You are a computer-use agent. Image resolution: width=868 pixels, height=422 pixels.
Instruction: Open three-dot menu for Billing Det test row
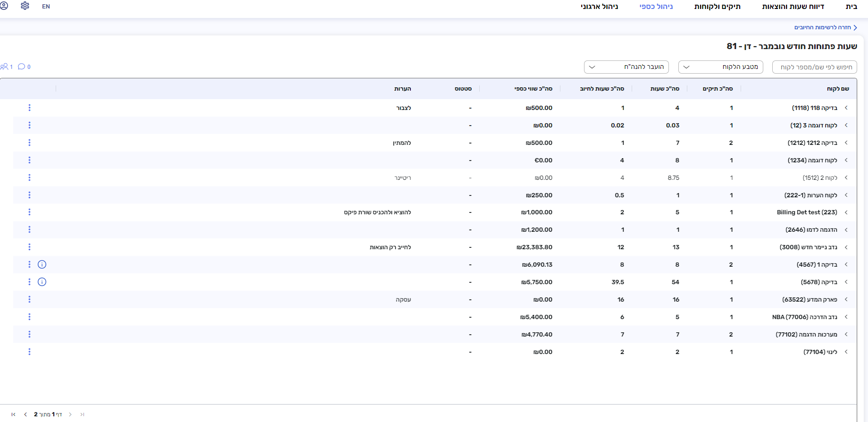[29, 212]
